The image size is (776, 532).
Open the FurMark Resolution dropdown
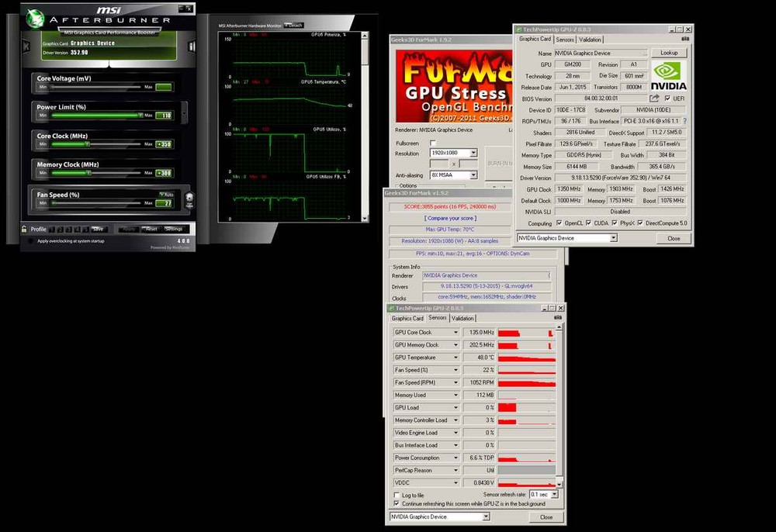[x=473, y=154]
